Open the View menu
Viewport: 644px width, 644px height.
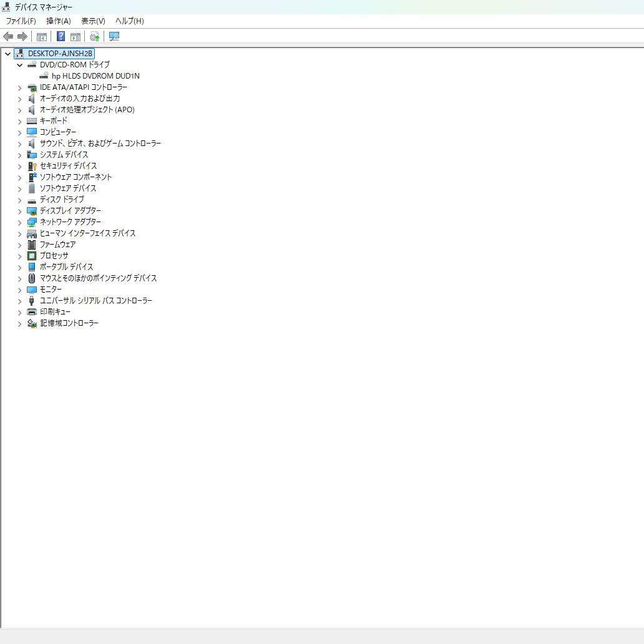[92, 21]
